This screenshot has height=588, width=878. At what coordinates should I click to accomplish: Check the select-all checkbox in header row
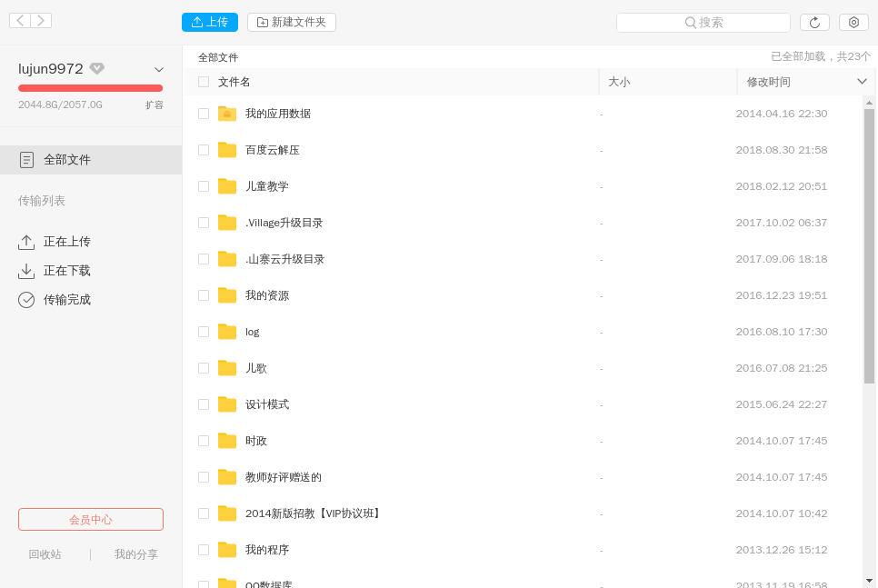203,82
